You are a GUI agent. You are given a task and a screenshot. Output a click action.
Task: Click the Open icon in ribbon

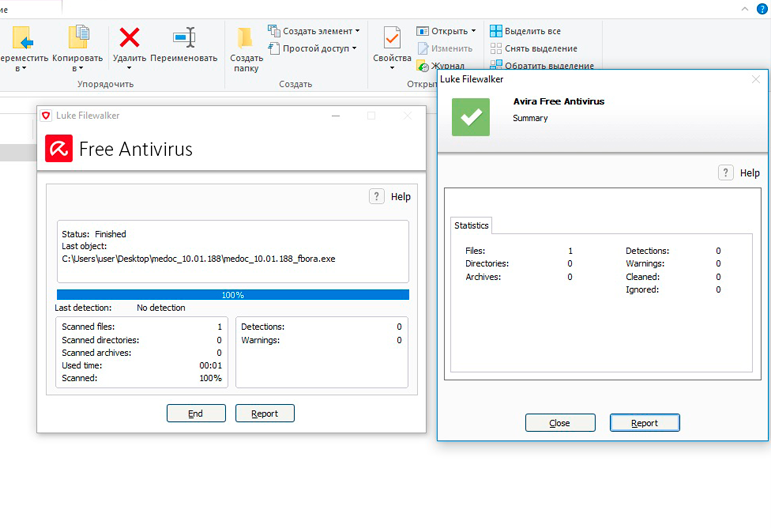coord(422,31)
